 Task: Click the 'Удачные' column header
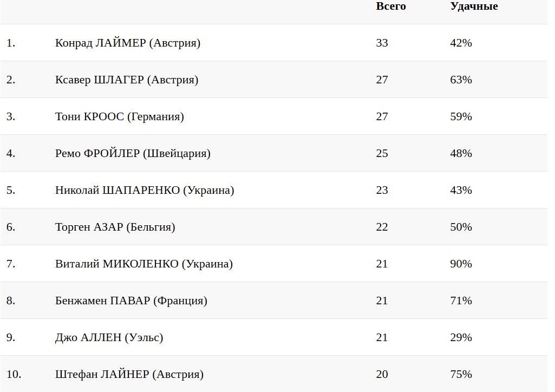pyautogui.click(x=474, y=6)
